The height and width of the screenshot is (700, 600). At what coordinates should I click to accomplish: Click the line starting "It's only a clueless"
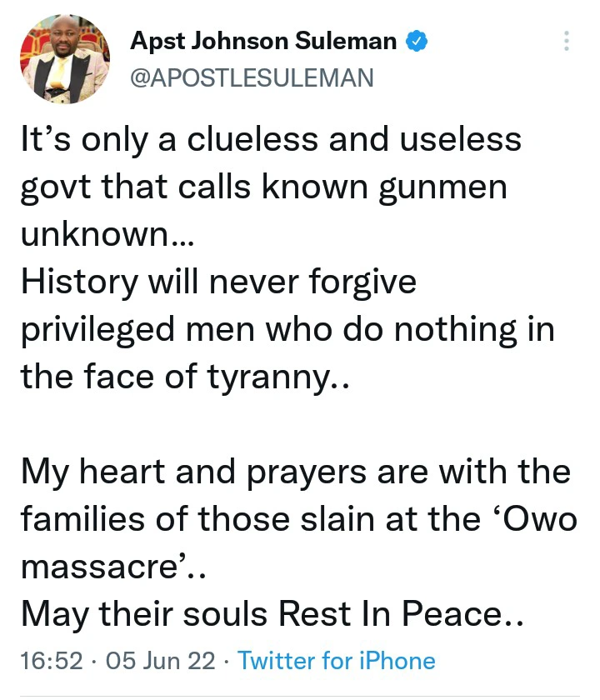(x=271, y=139)
